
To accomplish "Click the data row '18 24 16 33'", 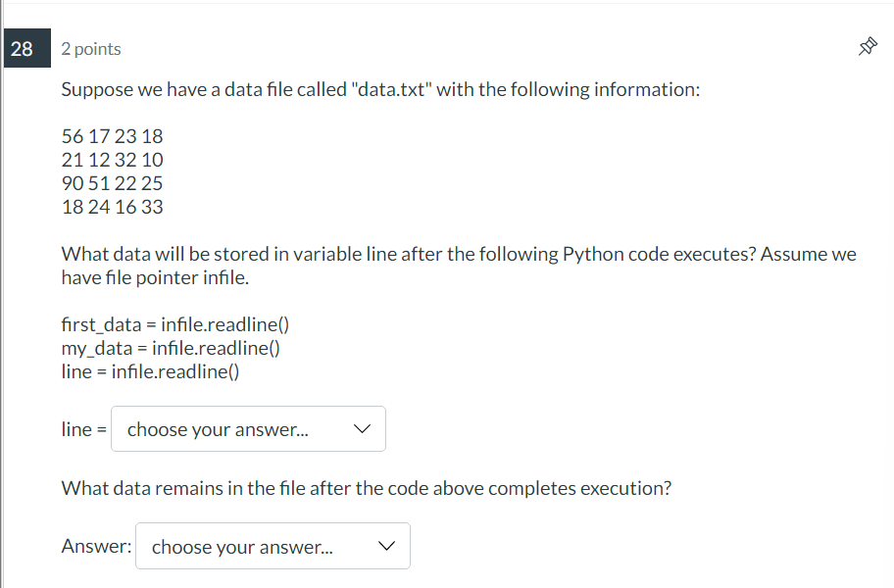I will [113, 206].
